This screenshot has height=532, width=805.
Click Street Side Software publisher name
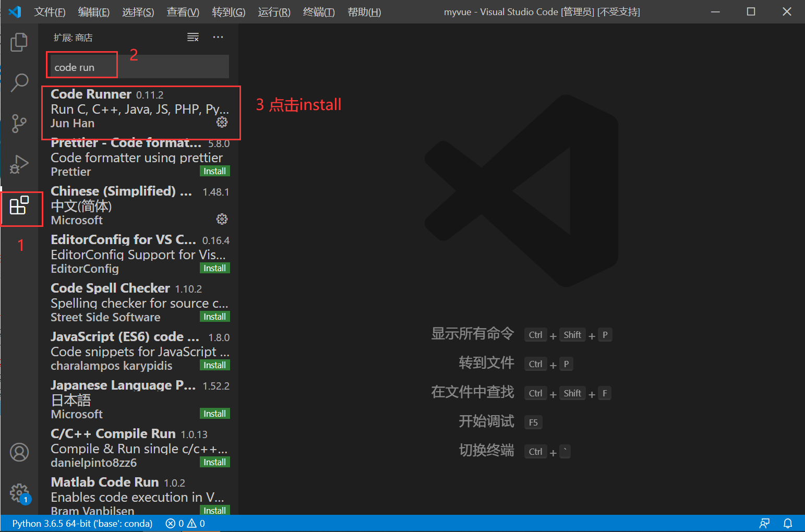click(105, 317)
